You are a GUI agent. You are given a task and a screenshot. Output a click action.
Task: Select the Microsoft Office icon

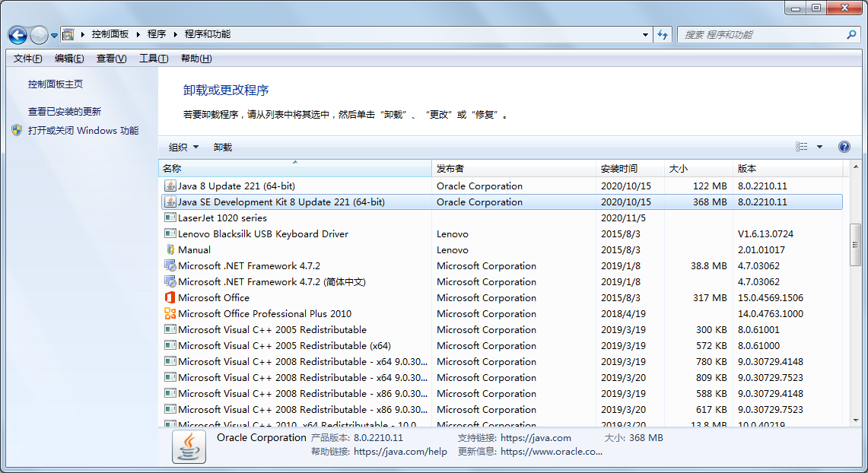click(170, 297)
